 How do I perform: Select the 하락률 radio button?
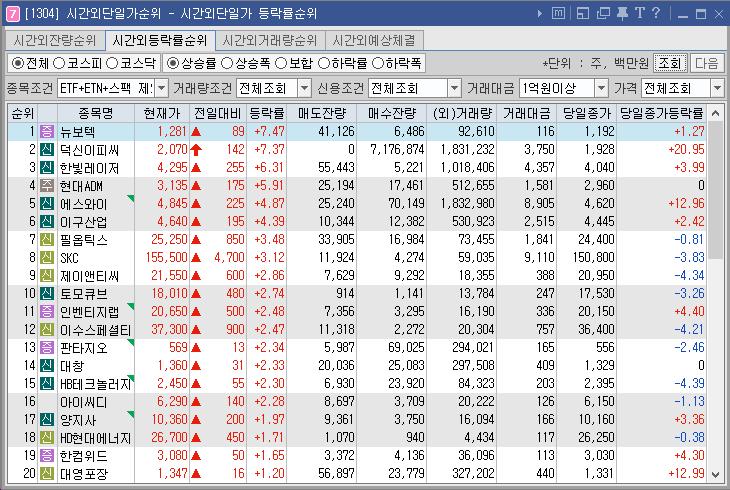tap(324, 63)
